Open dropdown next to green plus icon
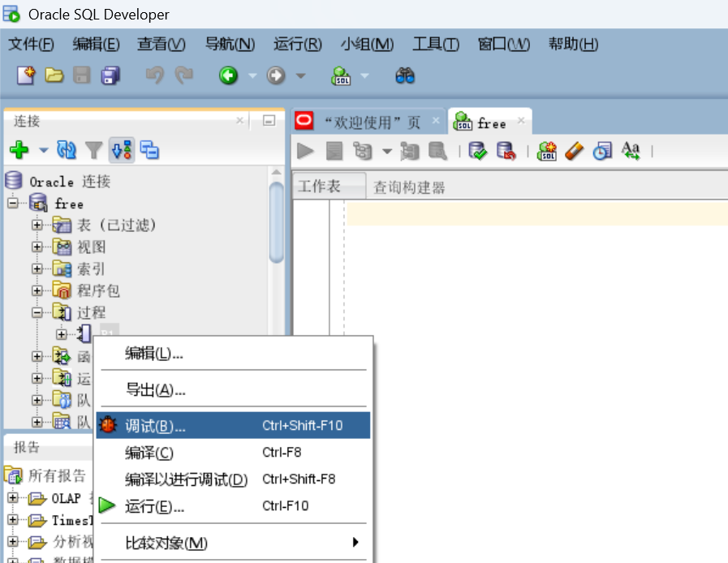 pos(44,150)
